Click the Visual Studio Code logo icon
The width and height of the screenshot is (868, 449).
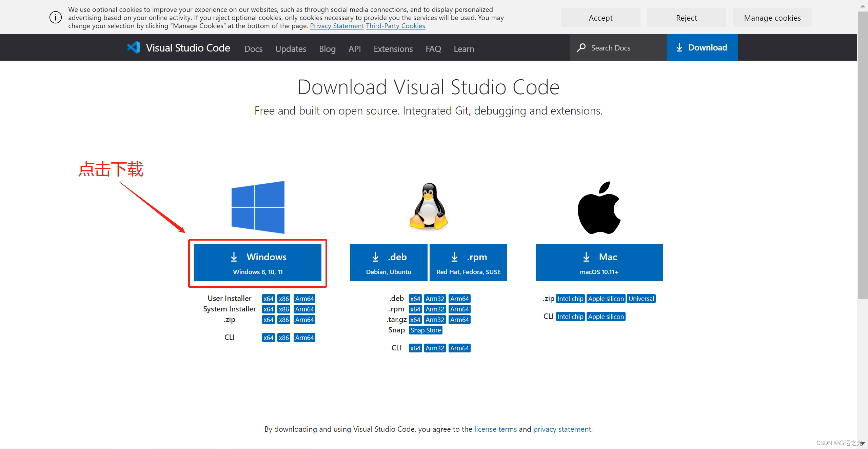(x=134, y=47)
